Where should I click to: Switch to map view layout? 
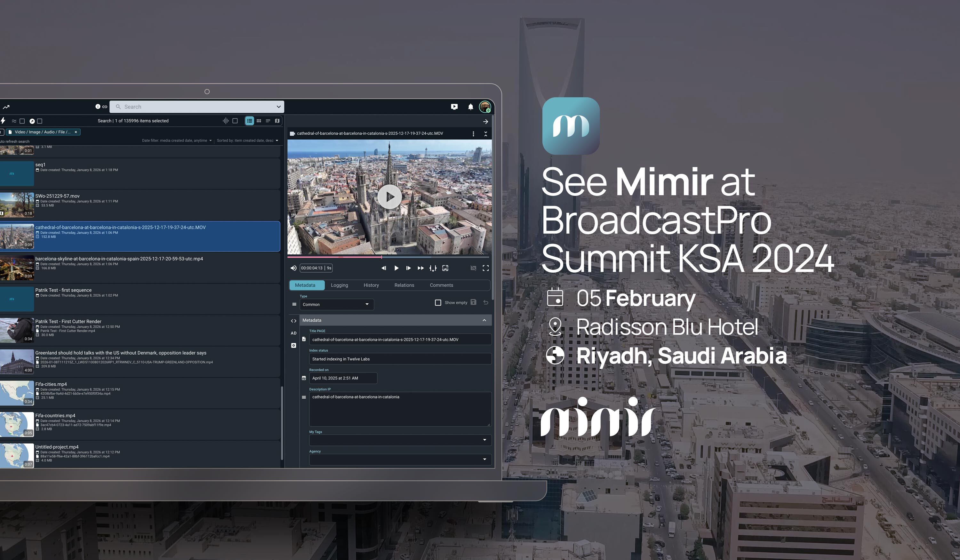click(277, 121)
